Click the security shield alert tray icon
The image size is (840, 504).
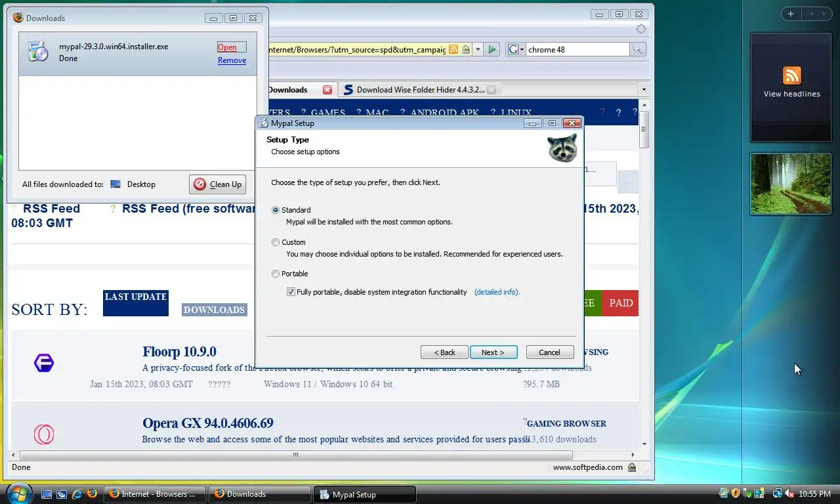[736, 493]
